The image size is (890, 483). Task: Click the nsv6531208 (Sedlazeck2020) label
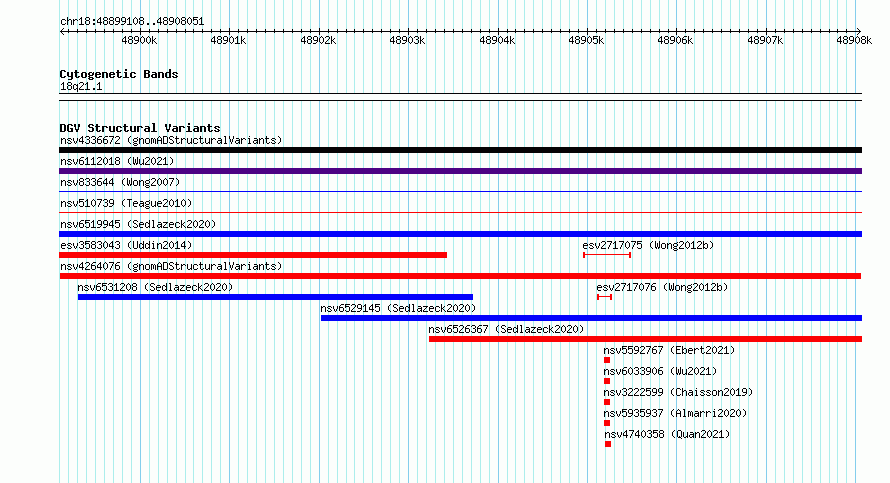pyautogui.click(x=155, y=287)
